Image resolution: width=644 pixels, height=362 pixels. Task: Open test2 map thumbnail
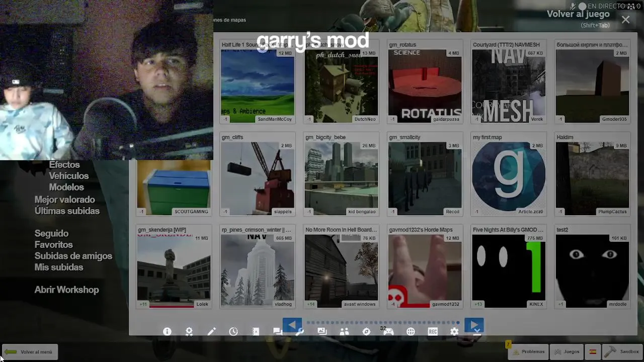(x=593, y=271)
